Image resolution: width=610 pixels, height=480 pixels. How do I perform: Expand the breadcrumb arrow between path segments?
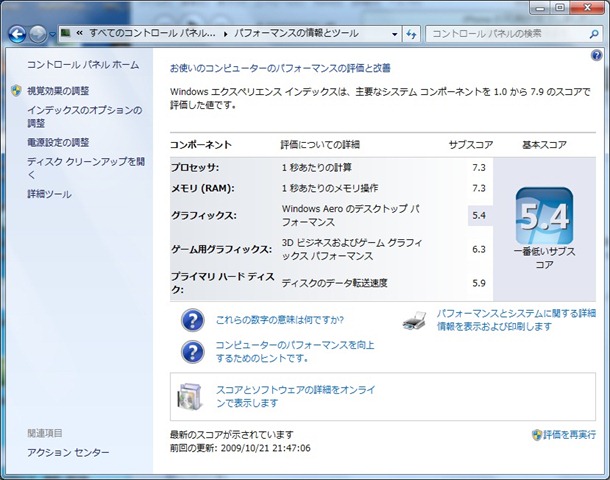225,34
